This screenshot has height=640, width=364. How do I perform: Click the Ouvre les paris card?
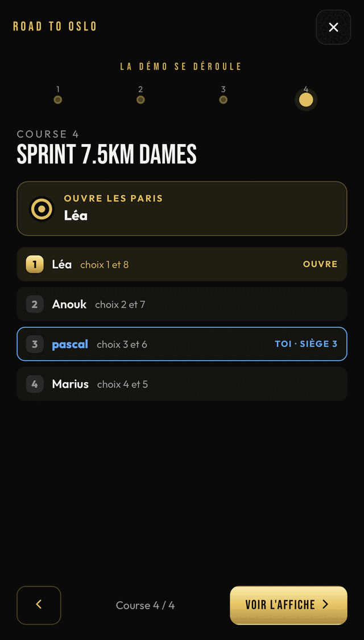pos(182,208)
